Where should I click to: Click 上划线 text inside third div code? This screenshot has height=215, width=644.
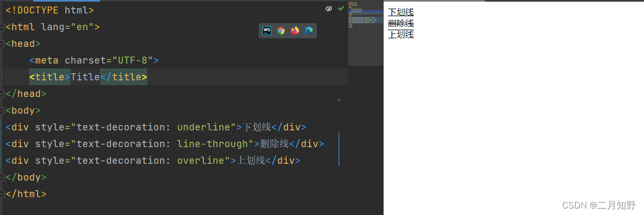click(251, 161)
